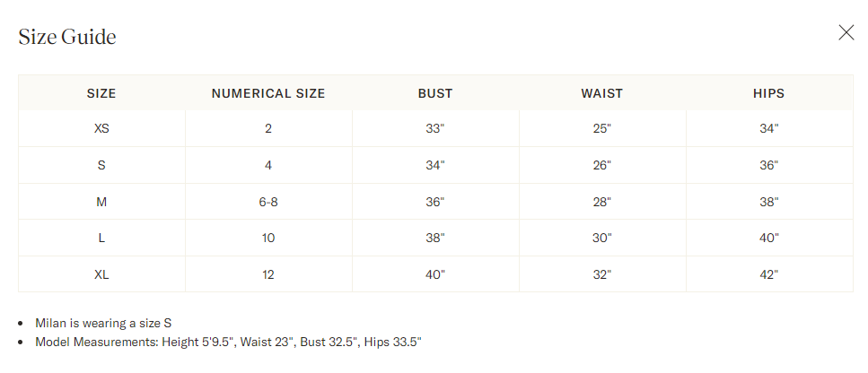Click the WAIST column header
Screen dimensions: 868x373
(x=601, y=93)
